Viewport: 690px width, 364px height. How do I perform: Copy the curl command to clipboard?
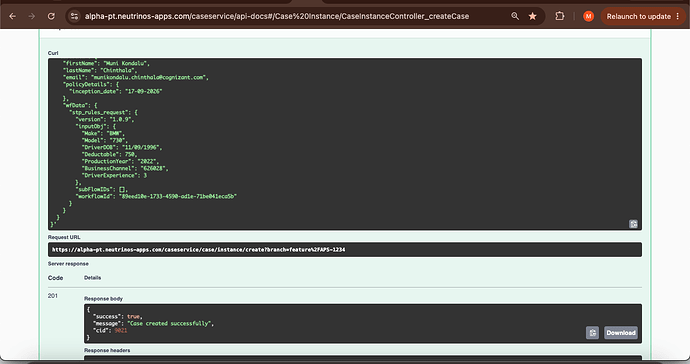[633, 224]
